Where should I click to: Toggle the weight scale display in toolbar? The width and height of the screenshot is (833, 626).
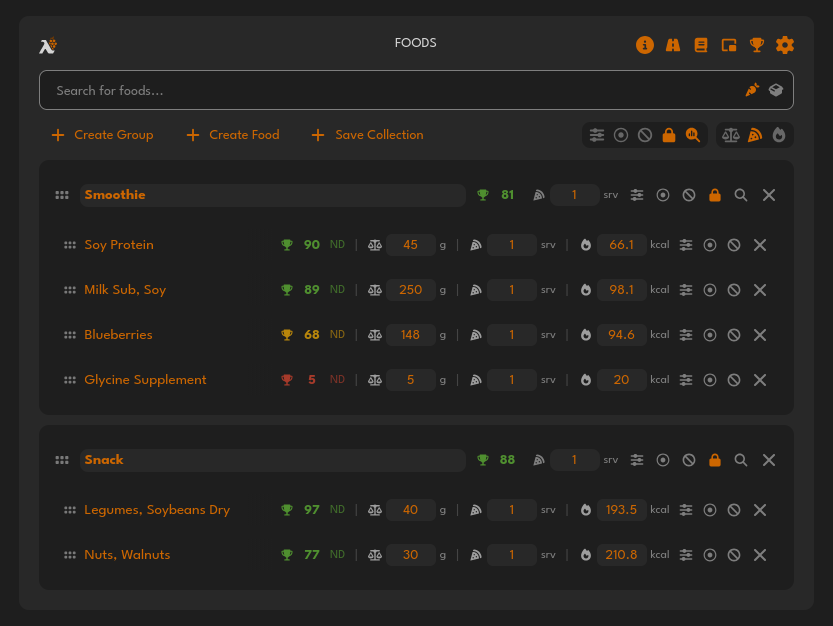(x=730, y=135)
